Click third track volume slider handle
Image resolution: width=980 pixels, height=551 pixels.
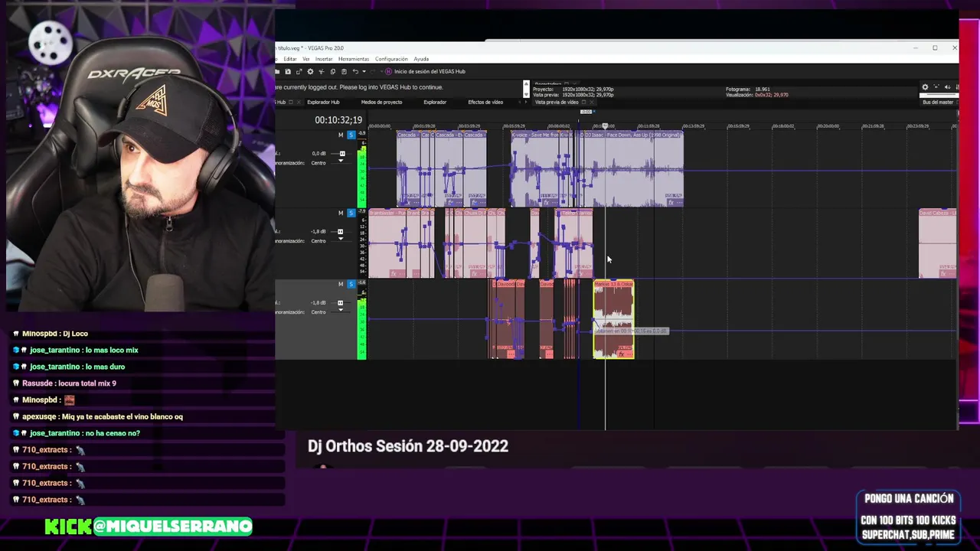[x=341, y=302]
